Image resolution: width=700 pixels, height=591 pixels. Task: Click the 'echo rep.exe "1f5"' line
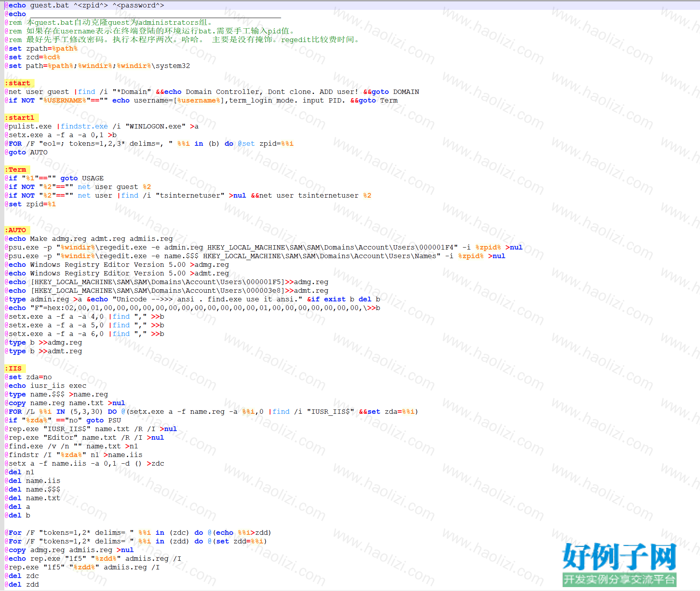tap(93, 558)
